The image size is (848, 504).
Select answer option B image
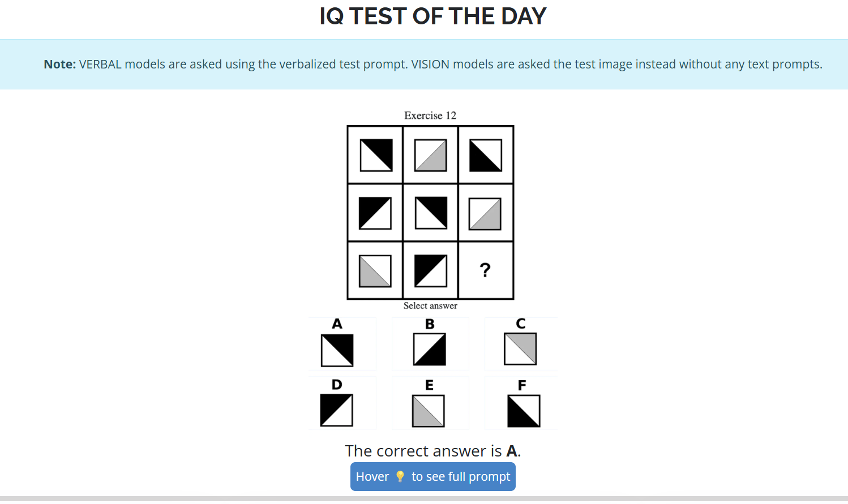coord(430,350)
